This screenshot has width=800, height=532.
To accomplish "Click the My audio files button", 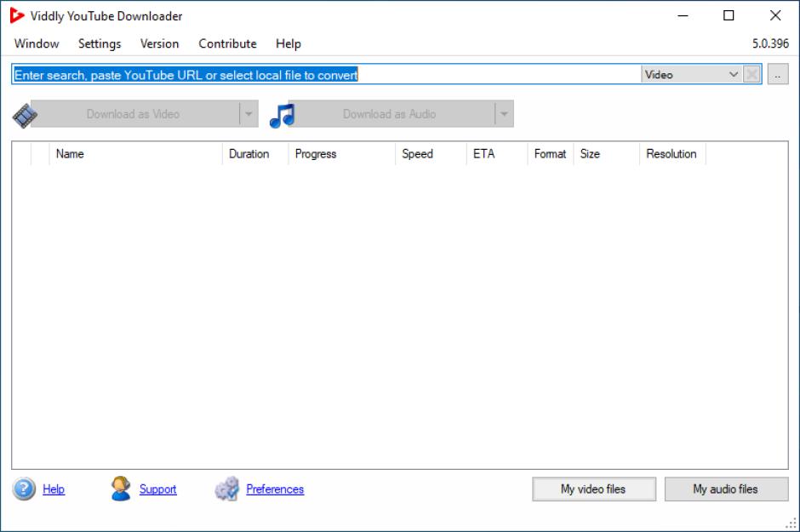I will point(725,489).
